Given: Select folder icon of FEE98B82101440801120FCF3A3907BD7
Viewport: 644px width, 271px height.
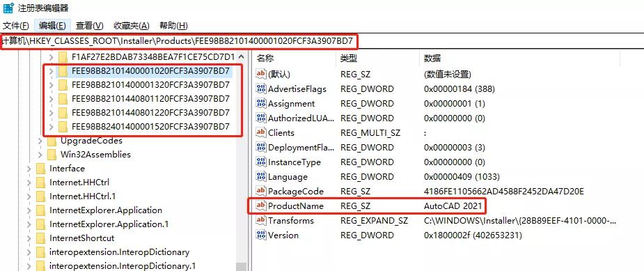Looking at the screenshot, I should (x=63, y=99).
